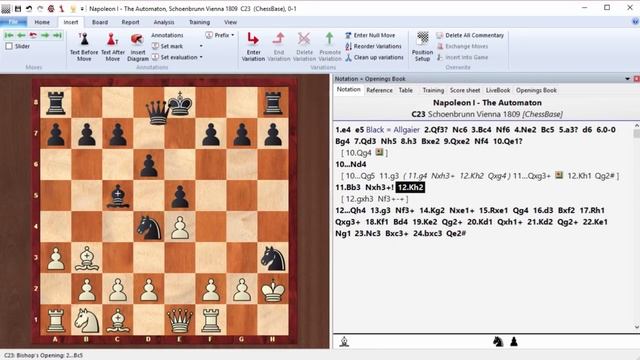Click Exchange Moves
Viewport: 640px width, 360px height.
(462, 47)
